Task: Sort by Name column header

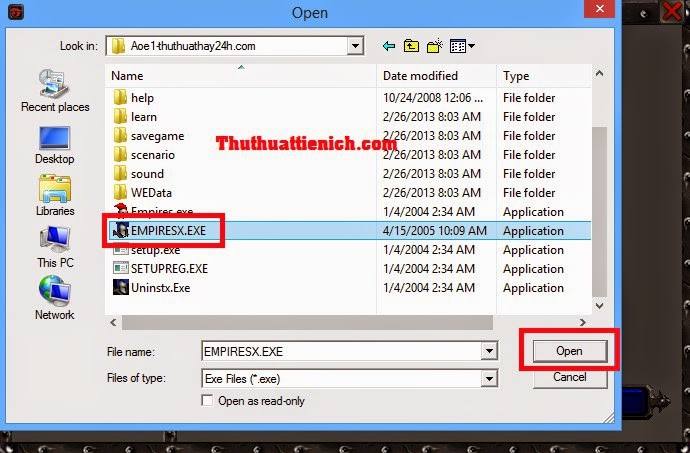Action: pos(241,76)
